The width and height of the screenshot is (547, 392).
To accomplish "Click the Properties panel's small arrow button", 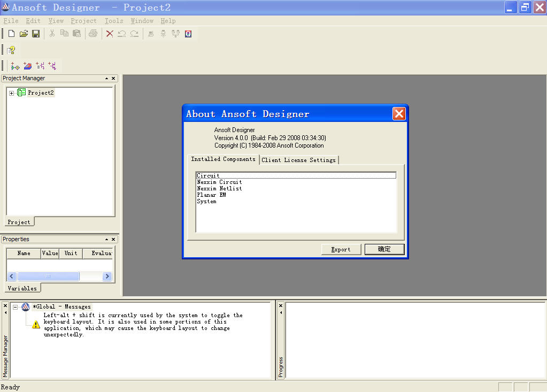I will coord(107,239).
